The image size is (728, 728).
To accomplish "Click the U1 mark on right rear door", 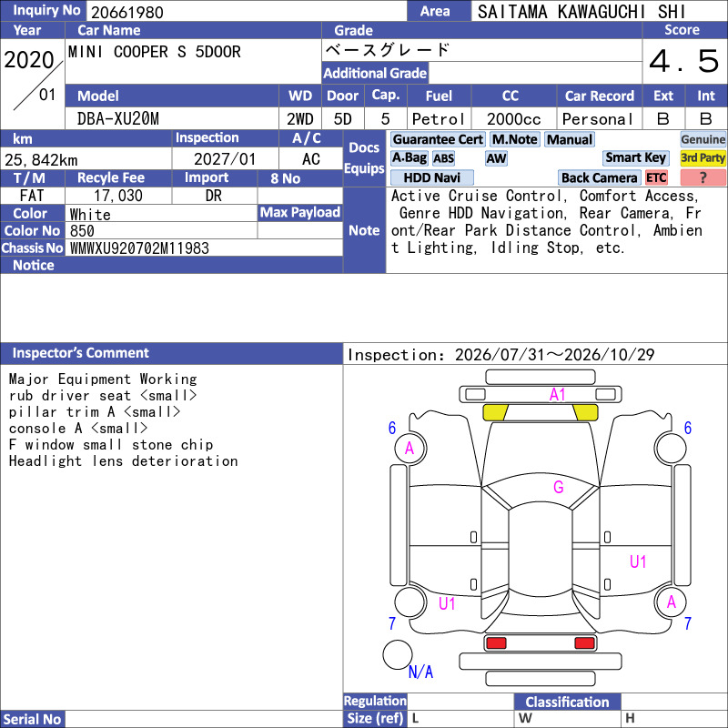I will (638, 561).
